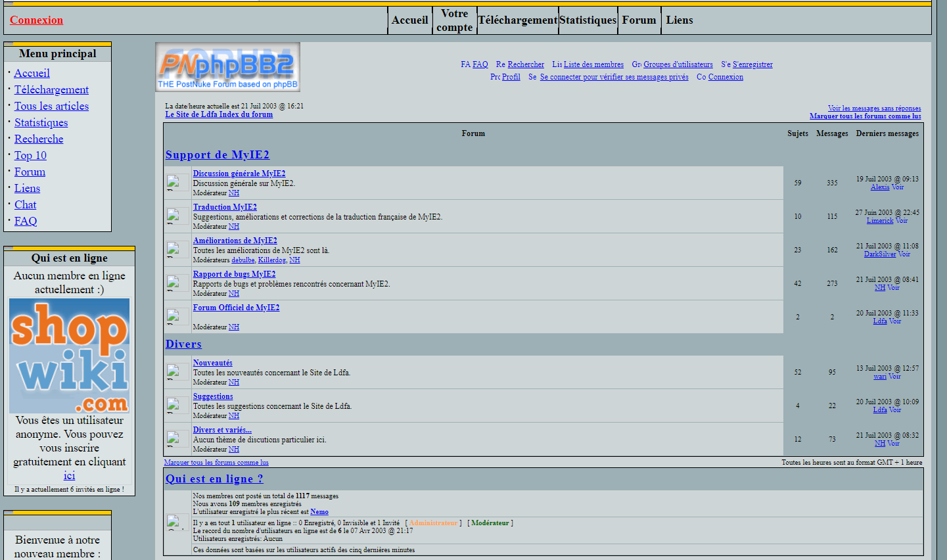Screen dimensions: 947x560
Task: Click the Suggestions forum folder icon
Action: pos(177,406)
